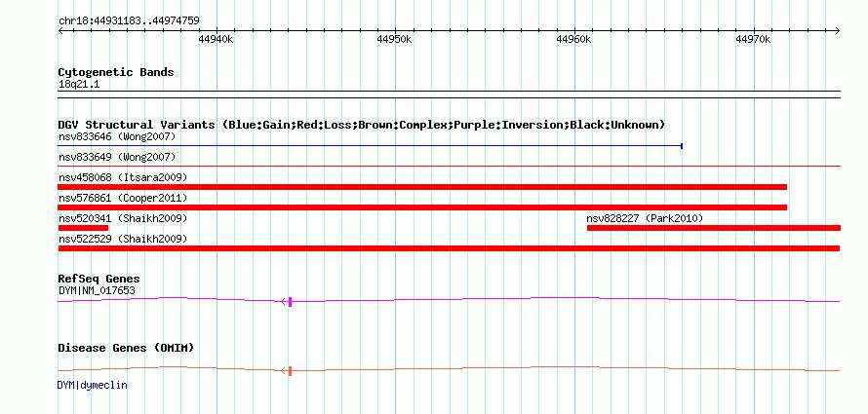Open variant label nsv833649 (Wong2007)
Screen dimensions: 868x414
coord(117,157)
